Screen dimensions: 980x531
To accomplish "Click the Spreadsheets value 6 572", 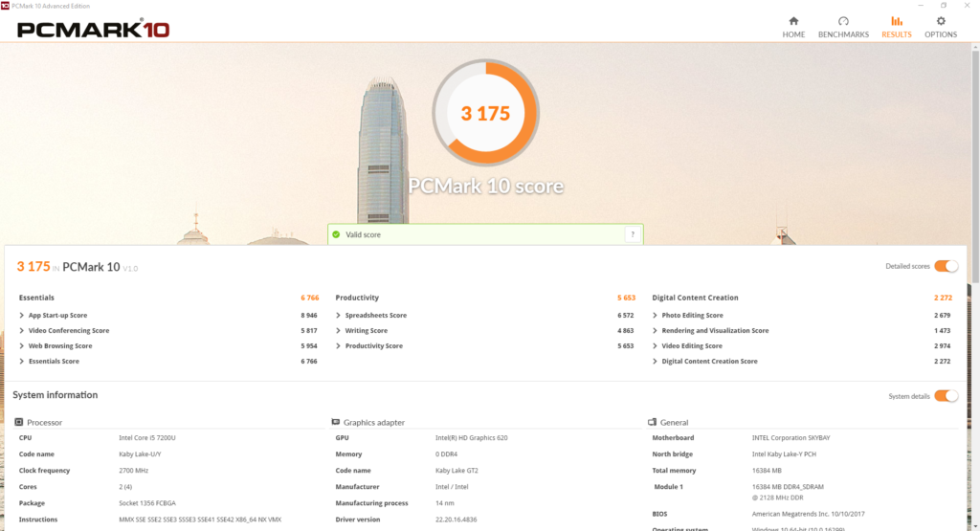I will click(x=625, y=316).
